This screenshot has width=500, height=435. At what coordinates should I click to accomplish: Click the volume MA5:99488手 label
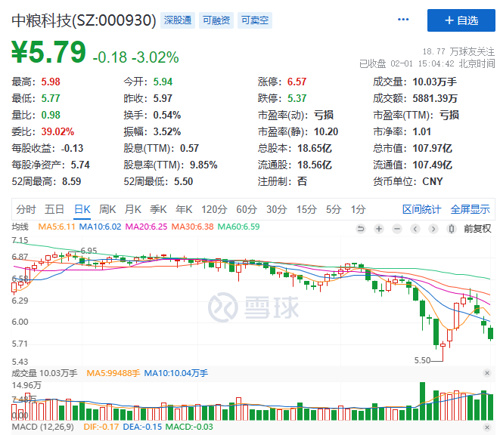click(x=113, y=373)
